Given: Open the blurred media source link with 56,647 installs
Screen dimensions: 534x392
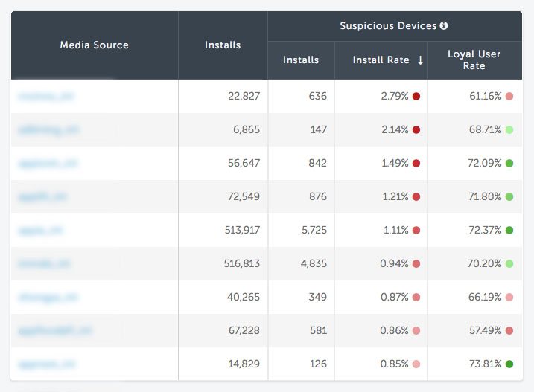Looking at the screenshot, I should click(48, 164).
